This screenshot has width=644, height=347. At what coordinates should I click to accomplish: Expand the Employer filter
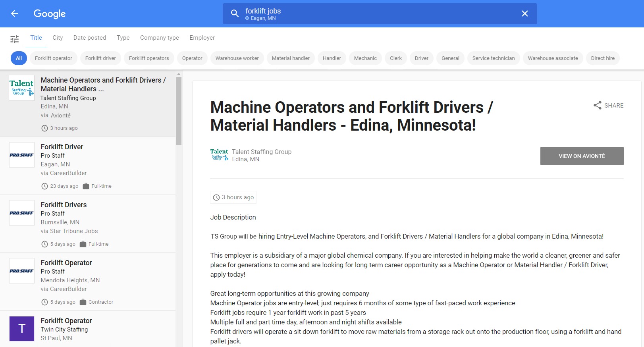[202, 38]
